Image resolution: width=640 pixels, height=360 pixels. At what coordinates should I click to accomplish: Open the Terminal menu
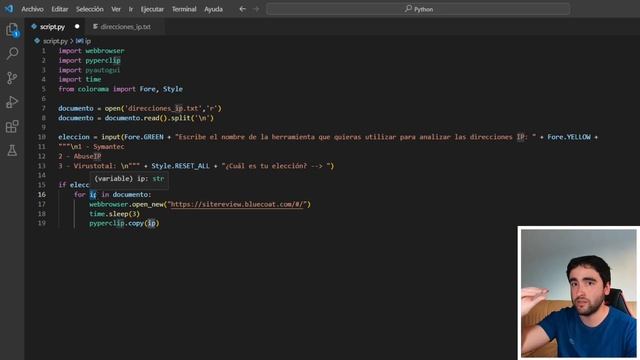point(184,9)
